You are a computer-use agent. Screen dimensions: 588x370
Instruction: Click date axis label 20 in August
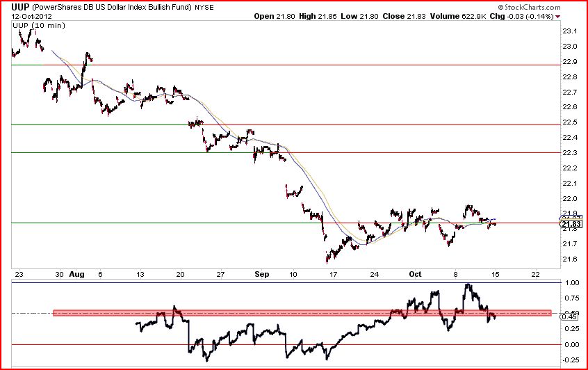point(181,274)
